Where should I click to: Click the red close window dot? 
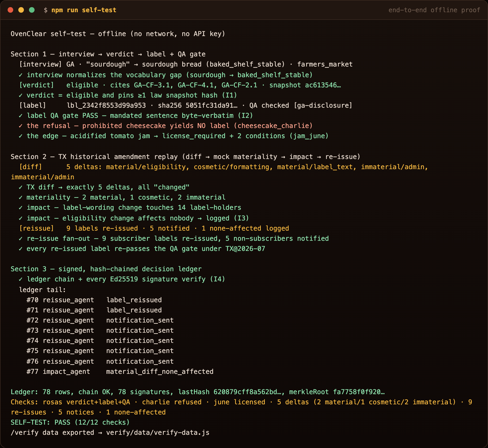click(x=10, y=10)
